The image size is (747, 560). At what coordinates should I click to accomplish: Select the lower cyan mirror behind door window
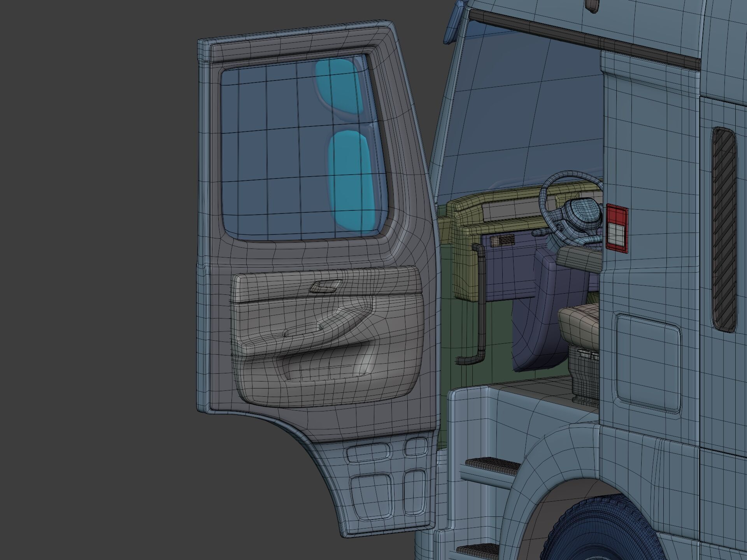coord(352,181)
